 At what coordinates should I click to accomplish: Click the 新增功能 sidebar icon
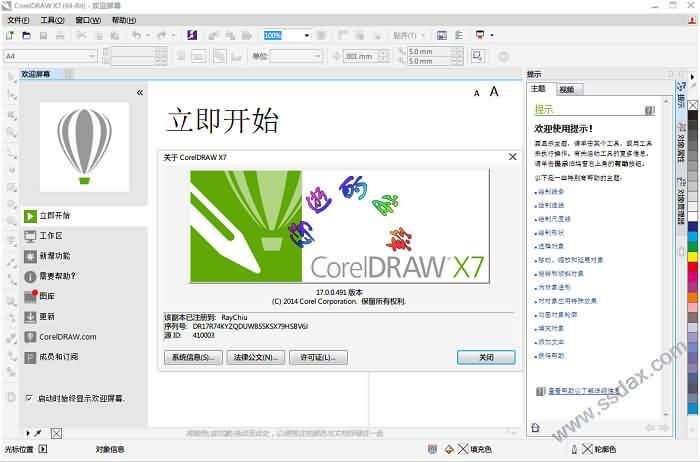pyautogui.click(x=31, y=256)
